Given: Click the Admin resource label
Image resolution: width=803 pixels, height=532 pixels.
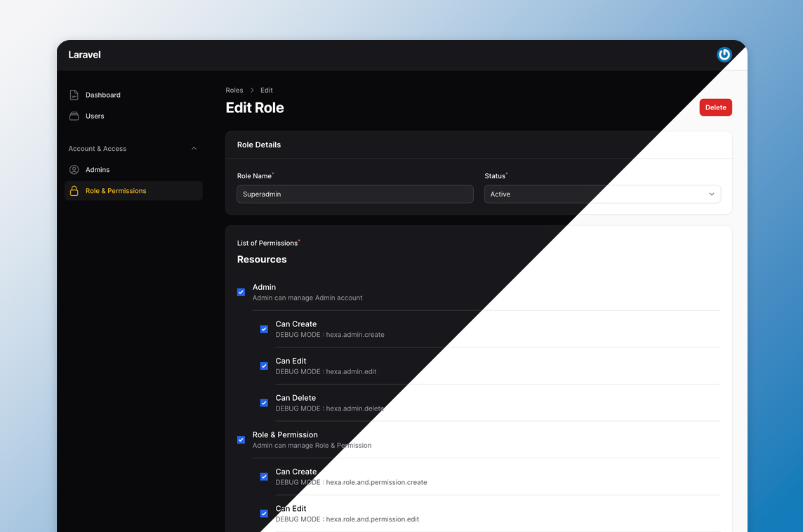Looking at the screenshot, I should pos(264,287).
